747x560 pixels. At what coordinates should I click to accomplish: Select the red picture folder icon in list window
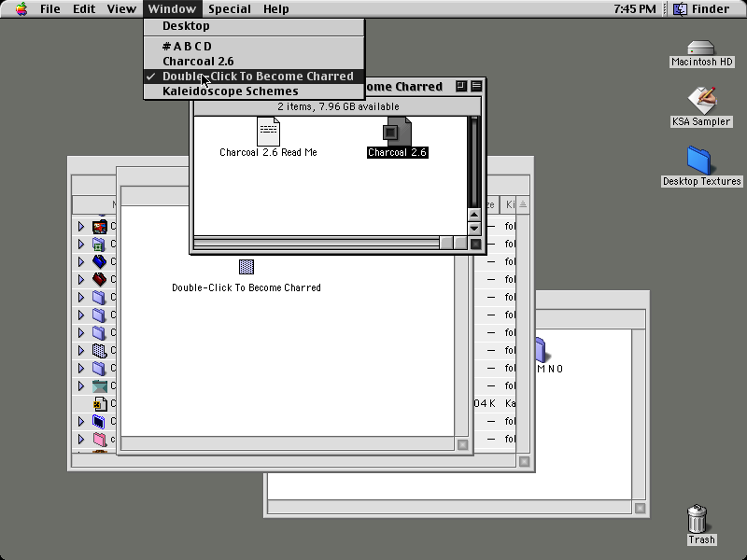[100, 226]
